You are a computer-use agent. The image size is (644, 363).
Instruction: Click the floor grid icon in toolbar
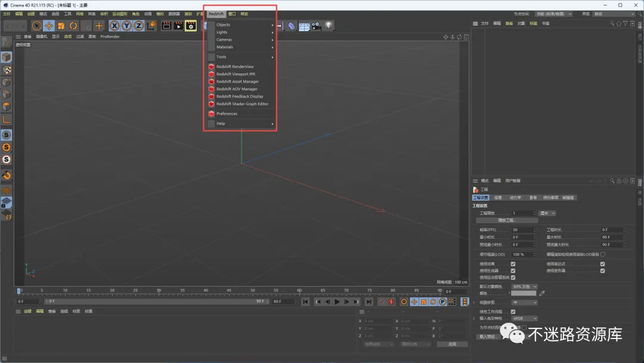pos(304,26)
